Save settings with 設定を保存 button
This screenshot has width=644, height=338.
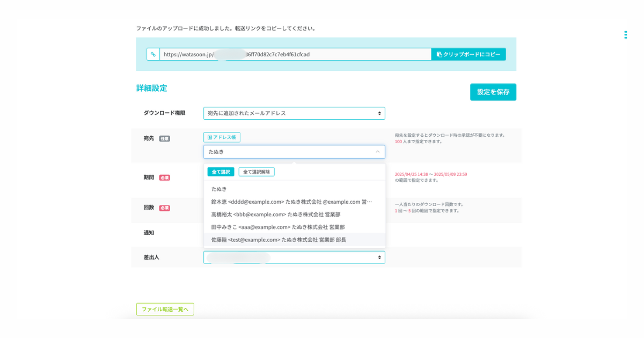click(x=493, y=92)
